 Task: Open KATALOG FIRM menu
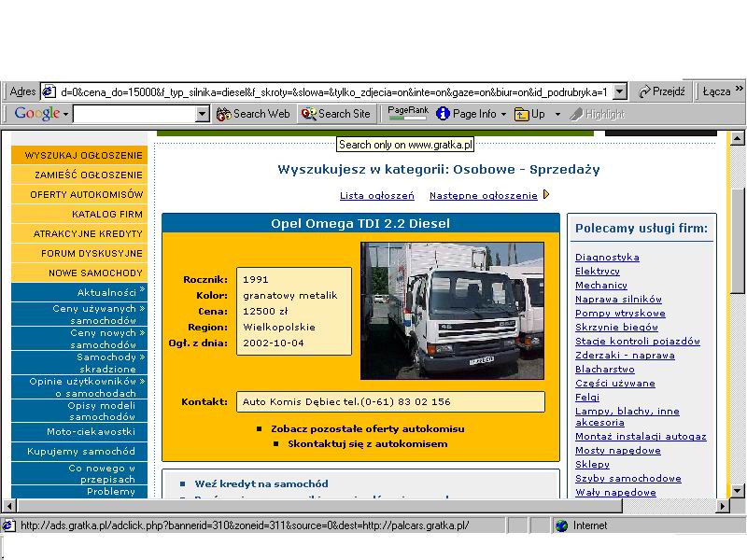(x=79, y=214)
